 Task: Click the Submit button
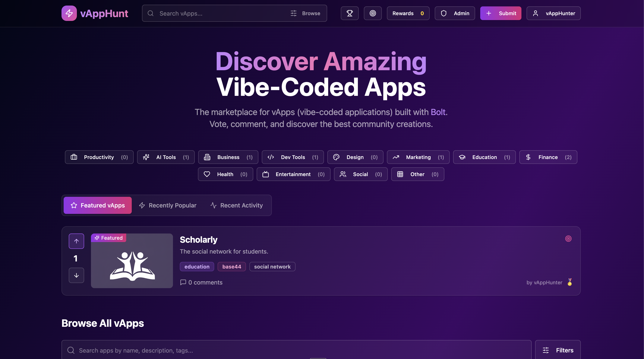point(501,13)
